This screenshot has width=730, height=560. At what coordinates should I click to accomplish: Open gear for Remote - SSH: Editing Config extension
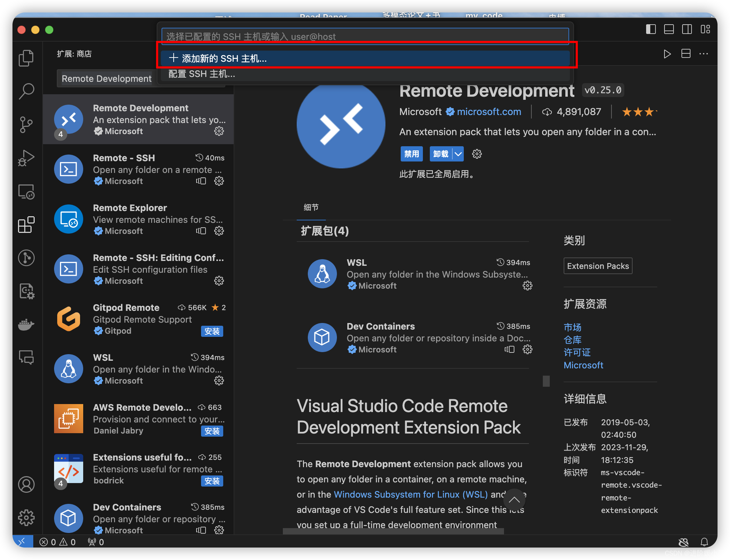point(219,281)
